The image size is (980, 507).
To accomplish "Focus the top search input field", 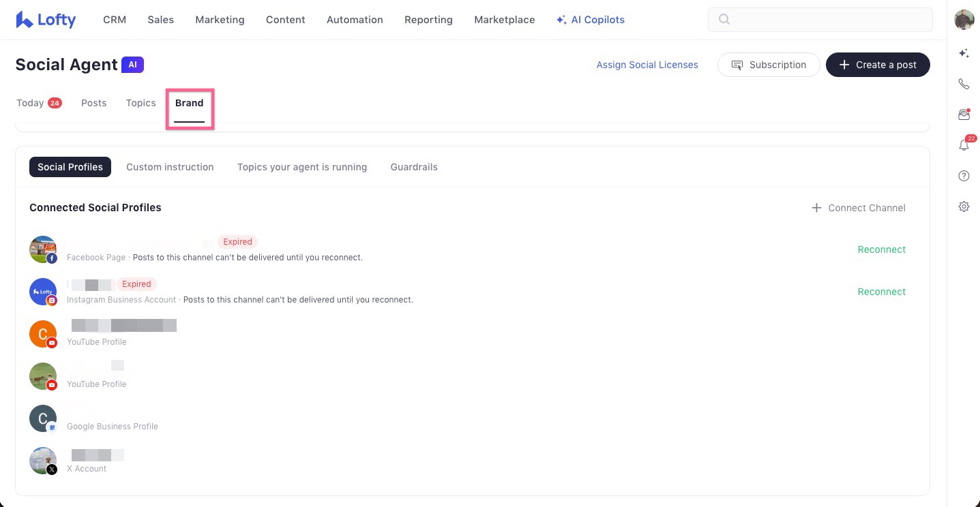I will [x=820, y=20].
